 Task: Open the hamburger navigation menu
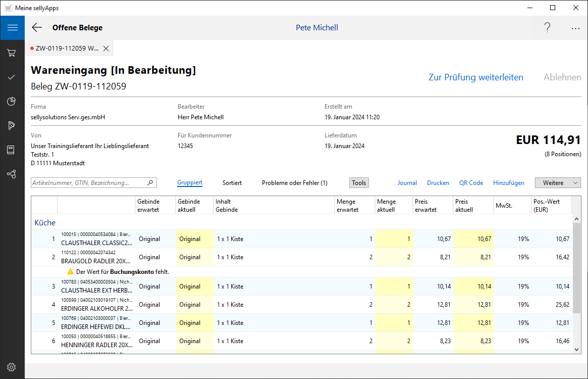pos(12,28)
